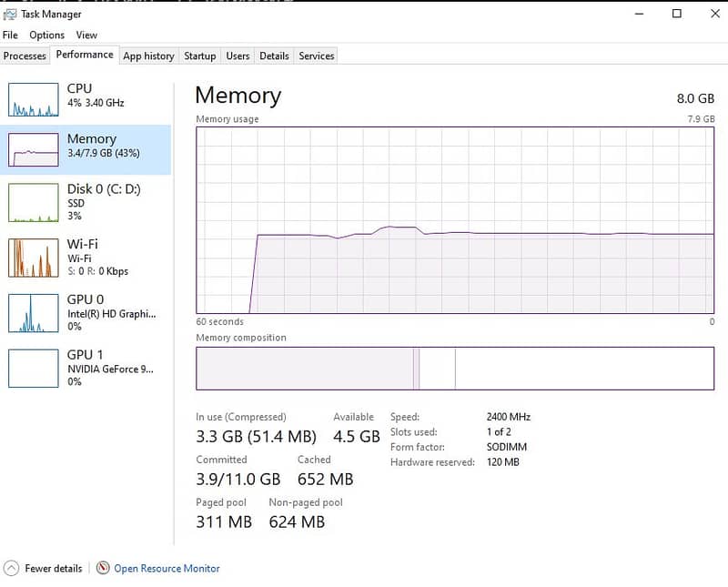This screenshot has width=728, height=587.
Task: Click the Resource Monitor gauge icon
Action: [x=103, y=568]
